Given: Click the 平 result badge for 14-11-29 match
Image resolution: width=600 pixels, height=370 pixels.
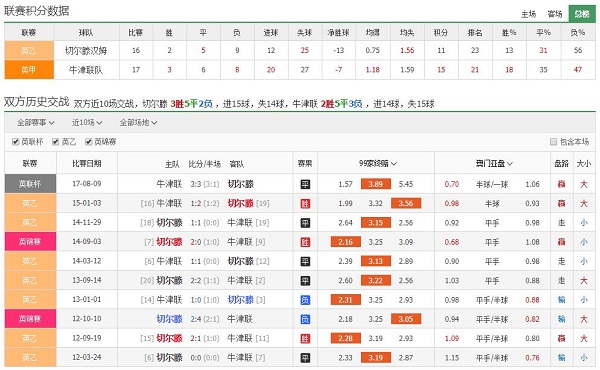Looking at the screenshot, I should tap(305, 223).
